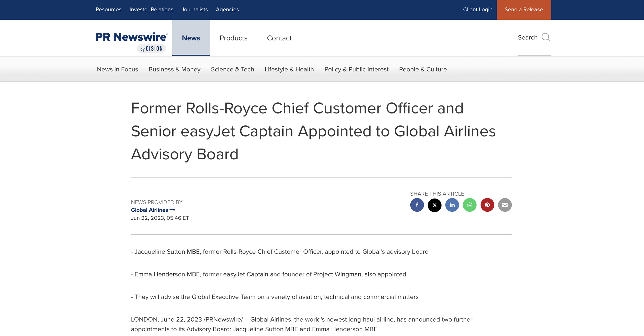This screenshot has height=336, width=644.
Task: Open Policy & Public Interest category
Action: coord(357,69)
